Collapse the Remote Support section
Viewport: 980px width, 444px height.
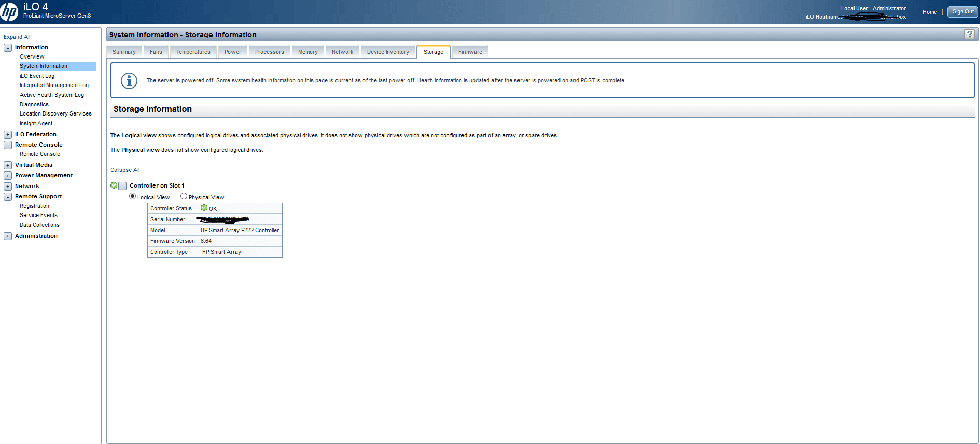tap(8, 197)
